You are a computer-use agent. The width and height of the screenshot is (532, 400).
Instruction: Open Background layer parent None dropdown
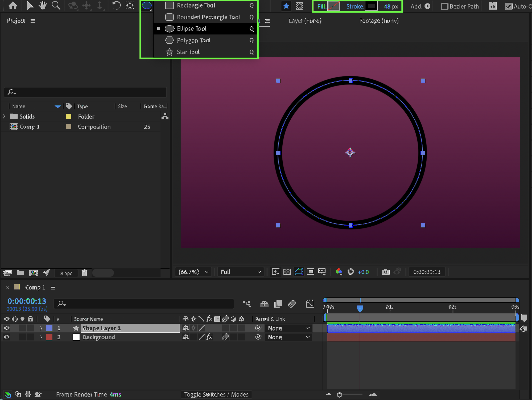tap(289, 337)
